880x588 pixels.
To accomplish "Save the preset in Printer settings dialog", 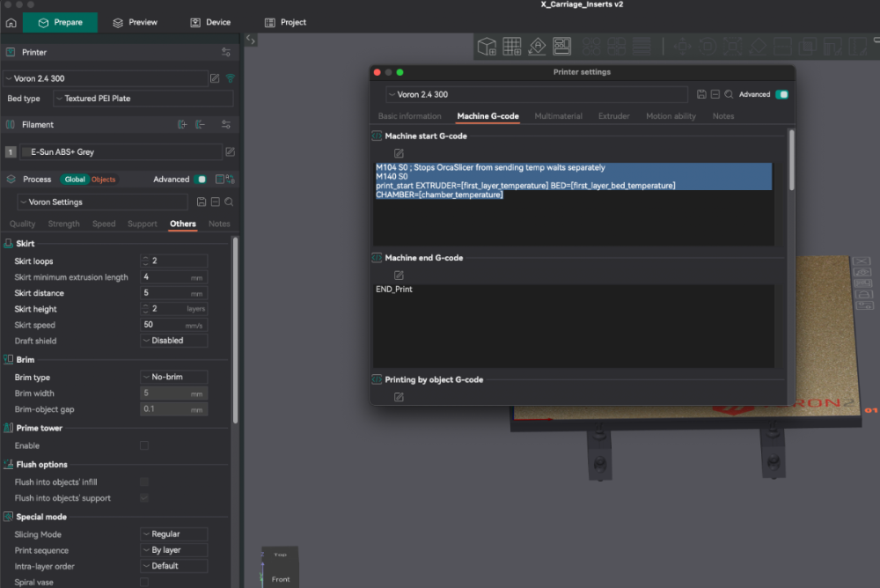I will tap(701, 94).
